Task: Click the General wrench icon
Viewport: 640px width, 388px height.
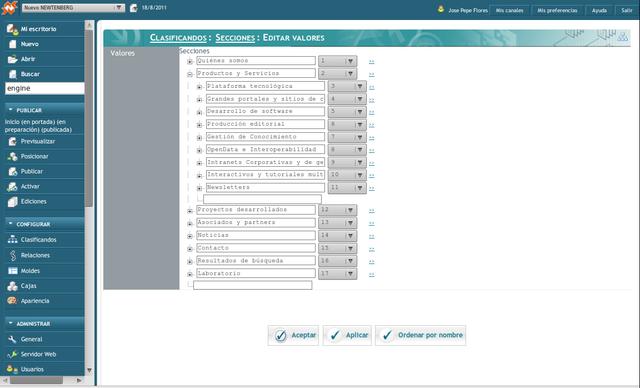Action: point(13,339)
